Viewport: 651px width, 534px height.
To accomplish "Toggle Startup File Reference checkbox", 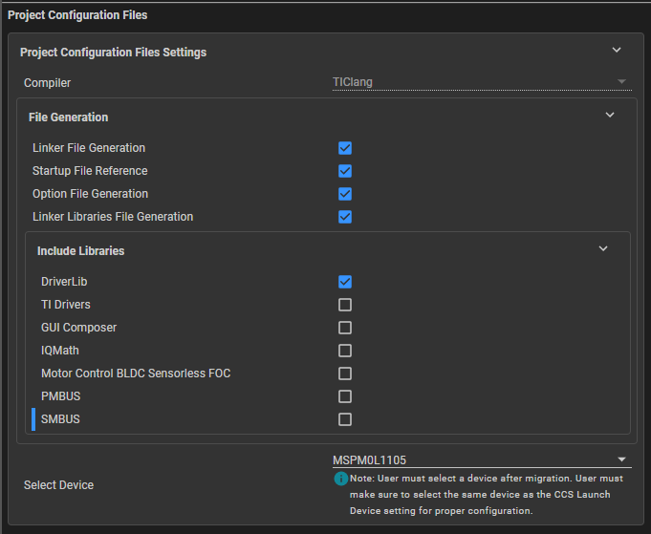I will point(345,171).
